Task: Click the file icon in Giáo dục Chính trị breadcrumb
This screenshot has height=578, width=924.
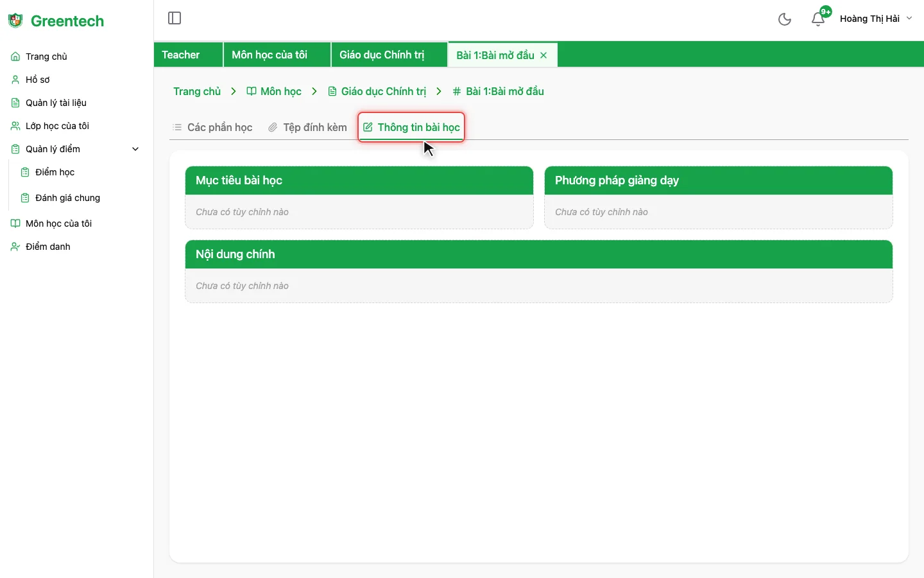Action: pyautogui.click(x=332, y=91)
